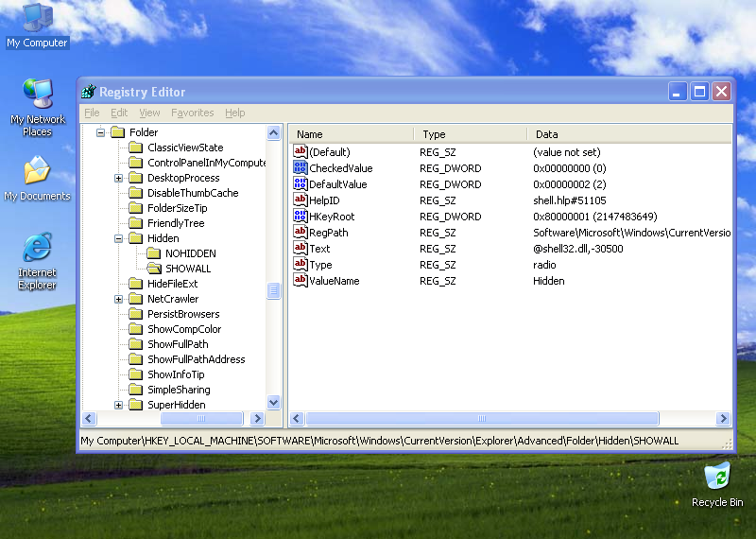Screen dimensions: 756x539
Task: Select the PersistBrowsers key
Action: 183,314
